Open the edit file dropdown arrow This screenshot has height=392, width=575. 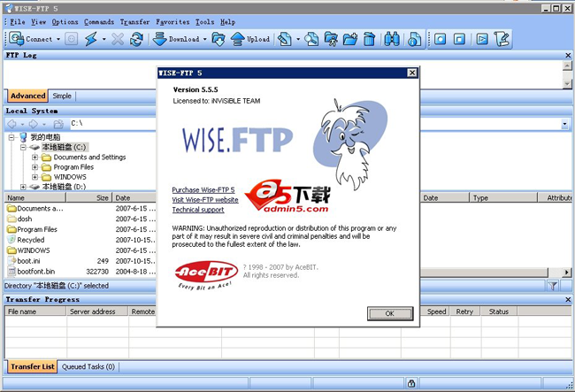point(298,39)
